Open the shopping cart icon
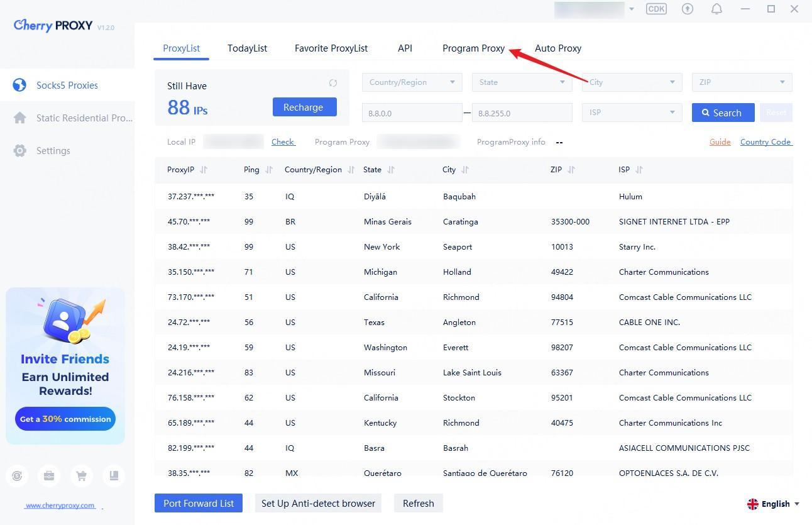The width and height of the screenshot is (812, 525). pos(81,476)
